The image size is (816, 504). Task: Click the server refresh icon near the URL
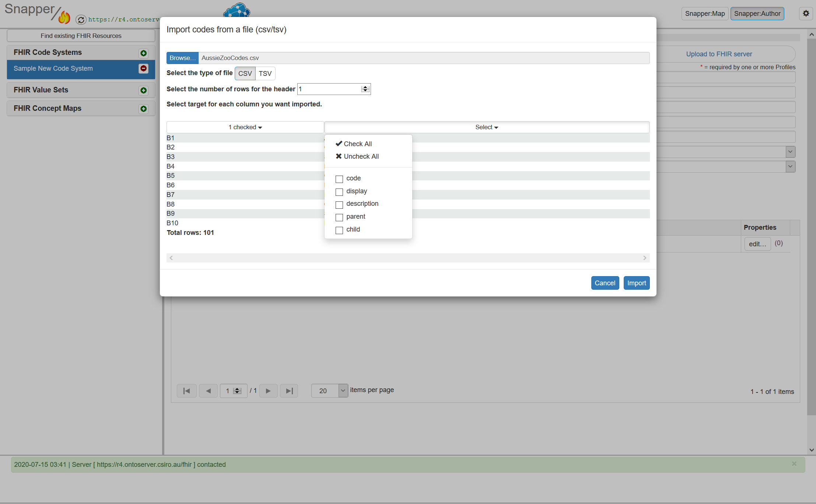81,20
